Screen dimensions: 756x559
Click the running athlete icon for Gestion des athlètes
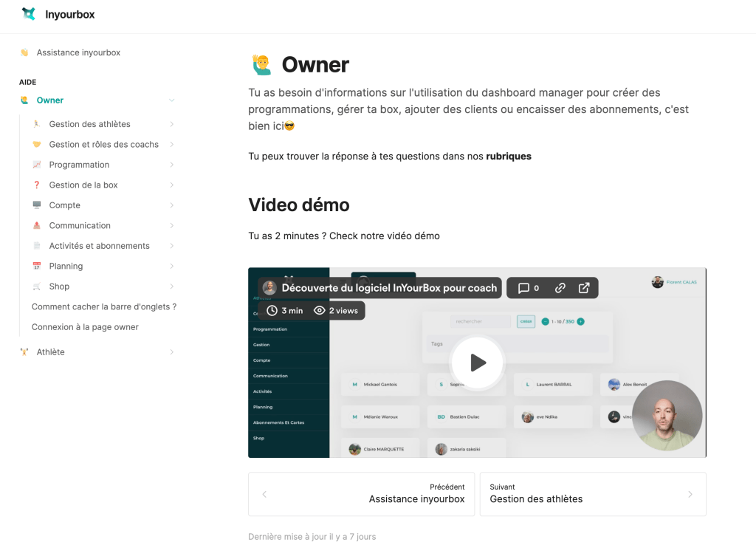37,124
